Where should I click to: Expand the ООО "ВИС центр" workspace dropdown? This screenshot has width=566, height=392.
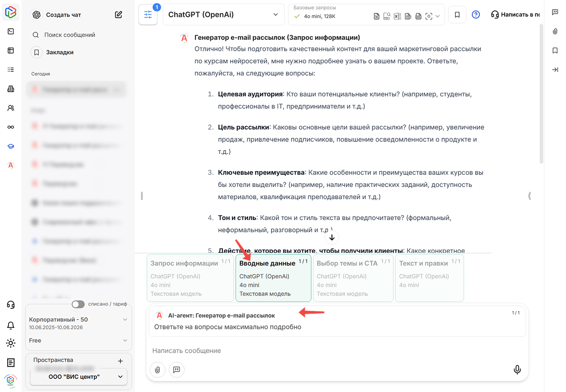point(79,377)
